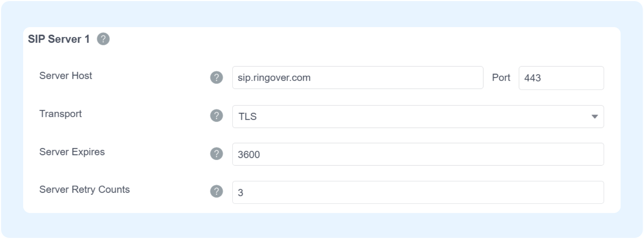Show help for Server Expires
This screenshot has width=644, height=239.
pyautogui.click(x=216, y=154)
